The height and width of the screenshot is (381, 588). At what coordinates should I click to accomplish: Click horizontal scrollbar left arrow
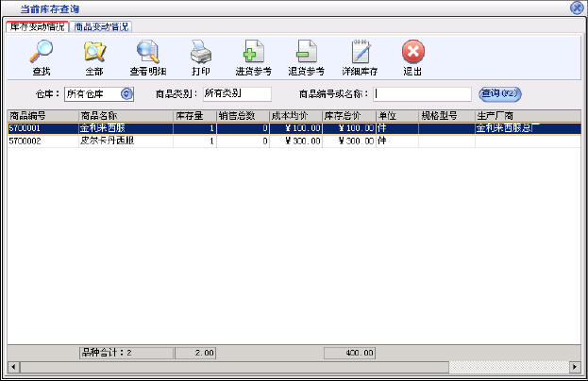pyautogui.click(x=13, y=366)
